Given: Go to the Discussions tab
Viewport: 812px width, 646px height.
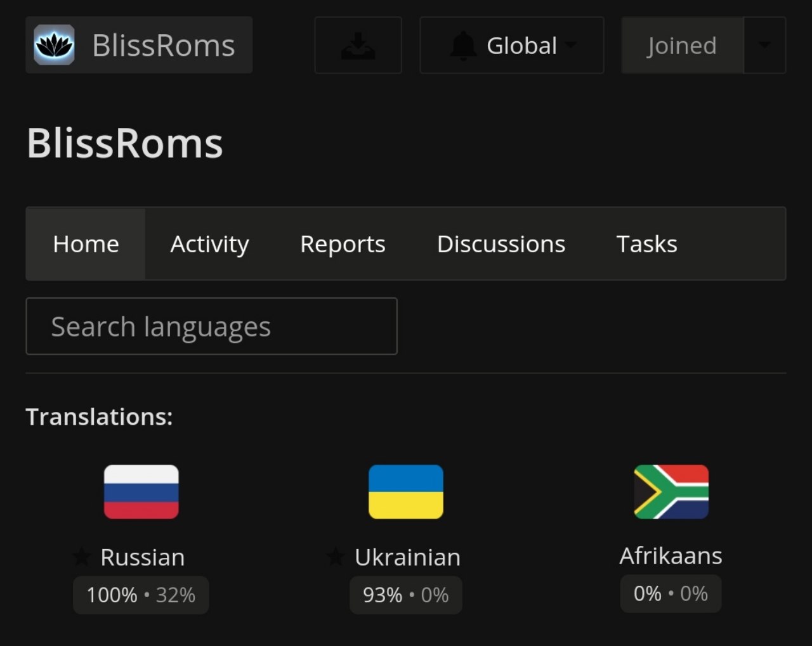Looking at the screenshot, I should click(501, 244).
